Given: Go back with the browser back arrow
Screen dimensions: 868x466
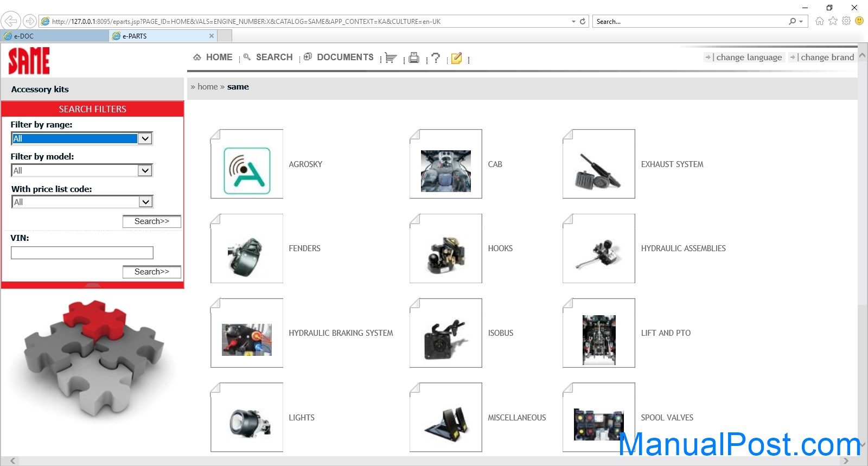Looking at the screenshot, I should pos(10,21).
